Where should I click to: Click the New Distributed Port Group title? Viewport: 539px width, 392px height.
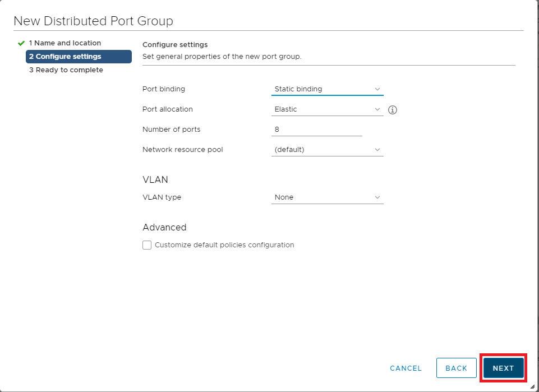point(93,21)
